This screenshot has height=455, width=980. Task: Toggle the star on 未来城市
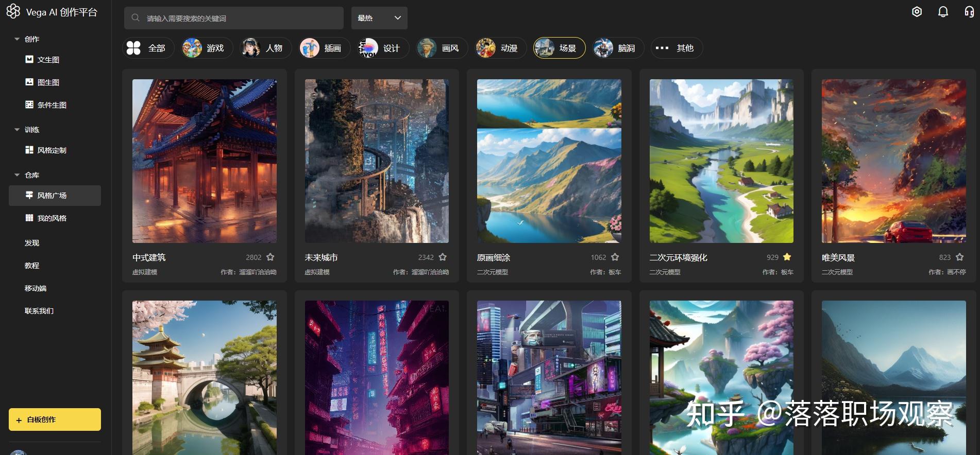[443, 257]
